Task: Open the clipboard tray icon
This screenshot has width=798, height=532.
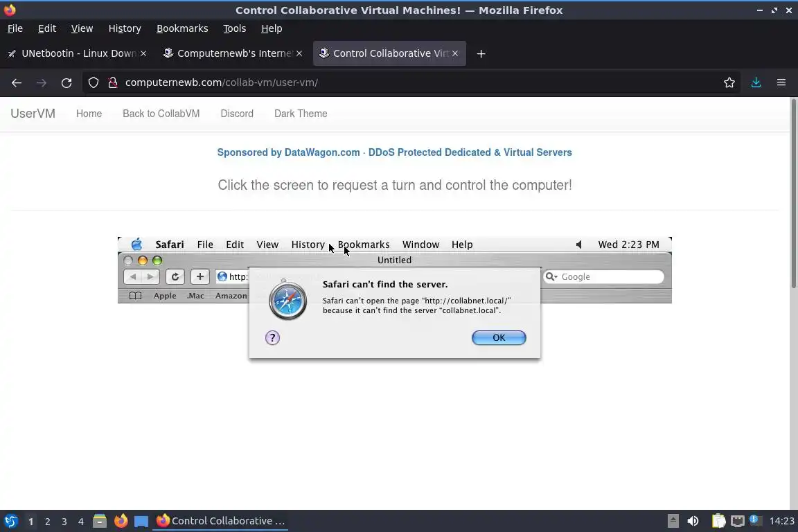Action: 718,521
